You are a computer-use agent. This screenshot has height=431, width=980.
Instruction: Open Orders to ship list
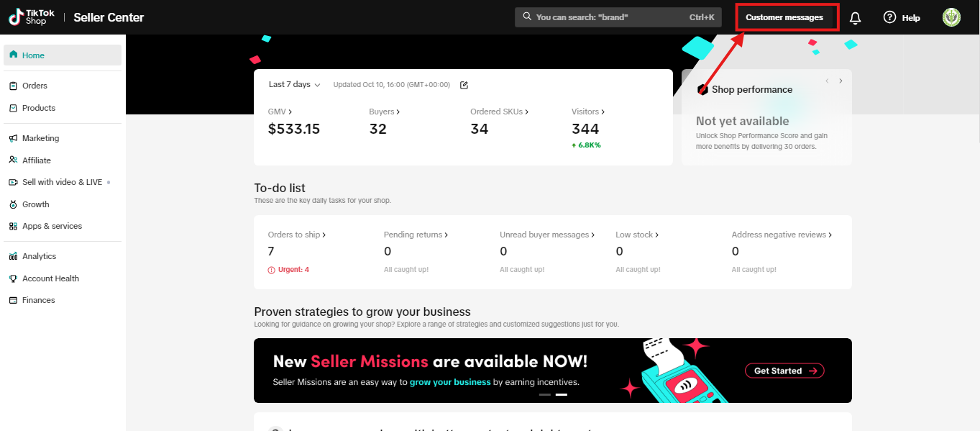[x=297, y=235]
